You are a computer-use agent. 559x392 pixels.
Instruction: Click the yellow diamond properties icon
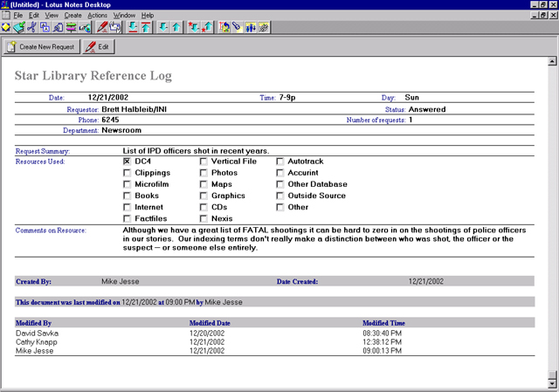pyautogui.click(x=6, y=27)
